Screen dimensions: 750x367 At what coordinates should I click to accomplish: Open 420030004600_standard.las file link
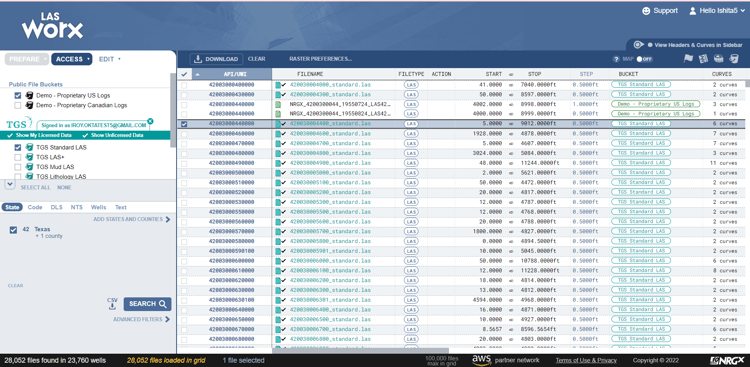(330, 133)
